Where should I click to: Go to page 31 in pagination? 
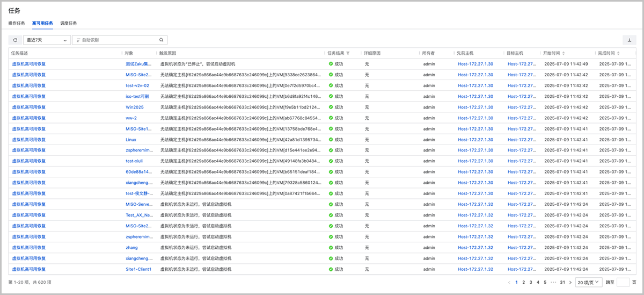562,282
